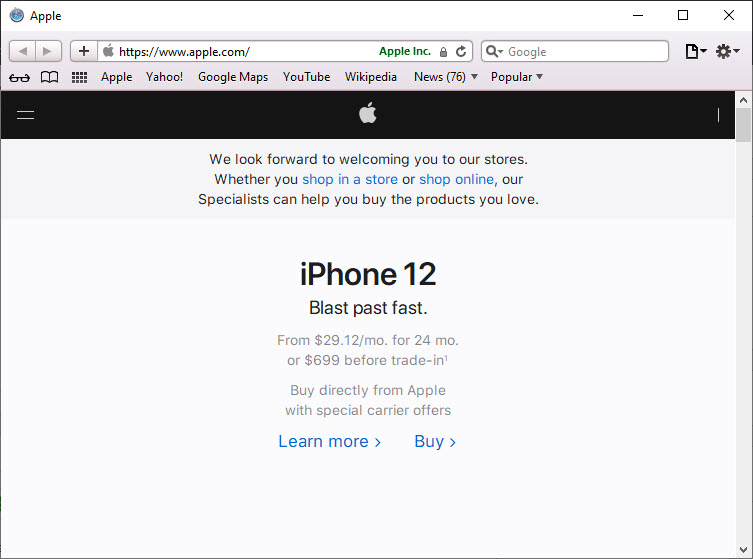
Task: Click the vertical scrollbar's down arrow
Action: (743, 549)
